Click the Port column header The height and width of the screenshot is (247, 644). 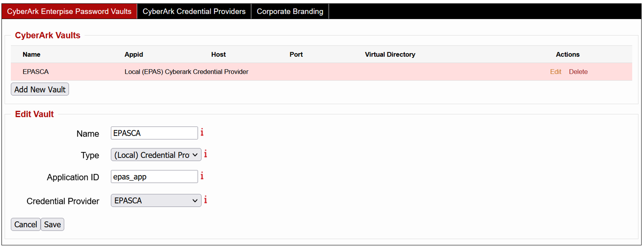[296, 54]
